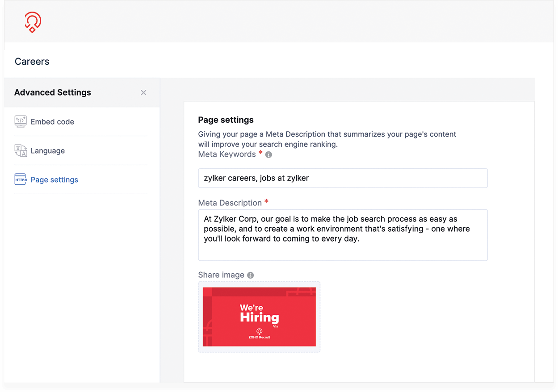Click the Zoho Recruit logo
The image size is (558, 392).
point(33,22)
